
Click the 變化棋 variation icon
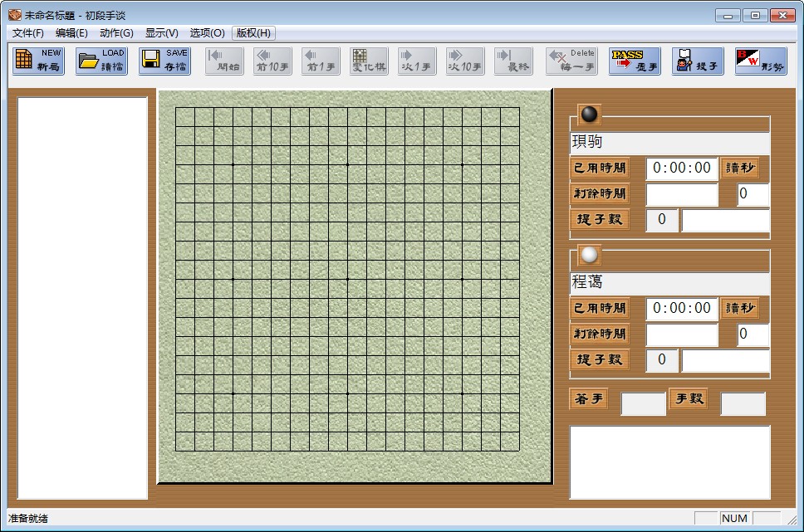369,61
